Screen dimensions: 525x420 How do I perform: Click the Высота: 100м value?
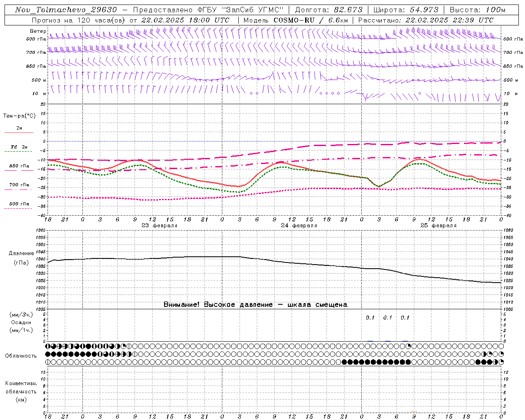click(477, 10)
